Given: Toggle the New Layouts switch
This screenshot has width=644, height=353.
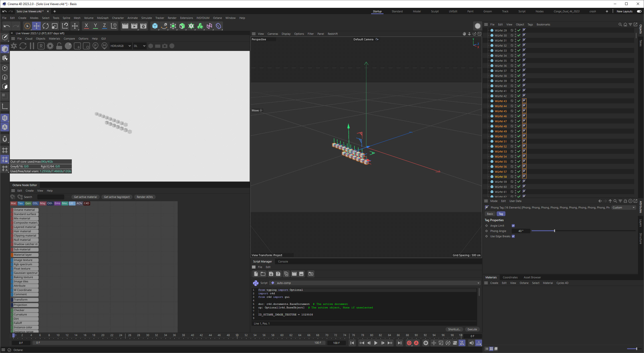Looking at the screenshot, I should point(639,11).
